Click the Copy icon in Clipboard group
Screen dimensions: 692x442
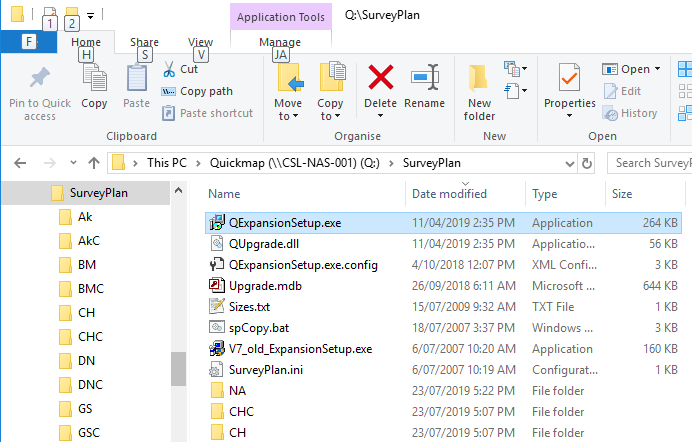coord(94,78)
